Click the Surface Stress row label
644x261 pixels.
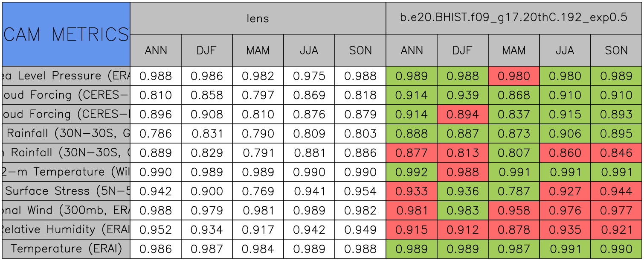click(x=66, y=191)
